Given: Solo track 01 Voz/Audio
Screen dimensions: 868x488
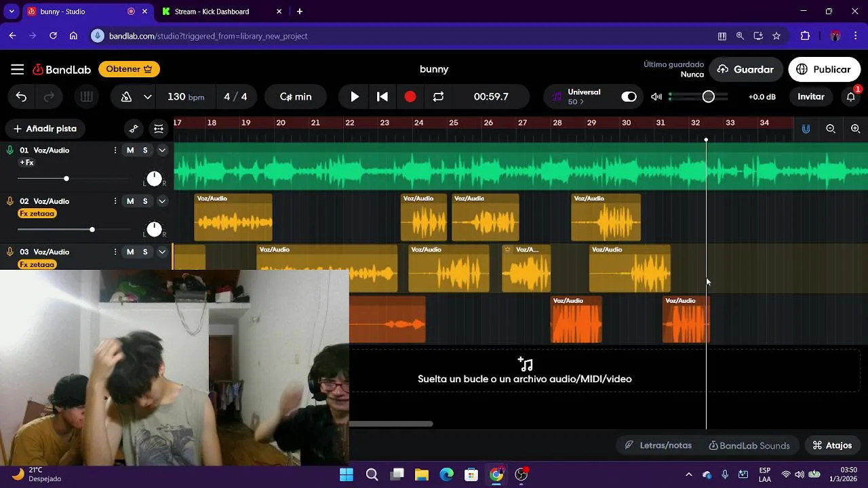Looking at the screenshot, I should coord(145,150).
